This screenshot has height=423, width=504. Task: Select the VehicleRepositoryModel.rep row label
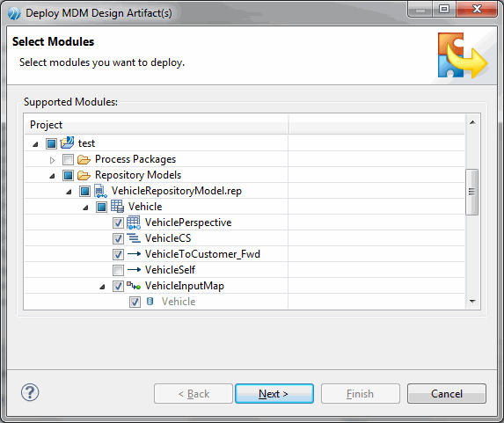tap(177, 191)
